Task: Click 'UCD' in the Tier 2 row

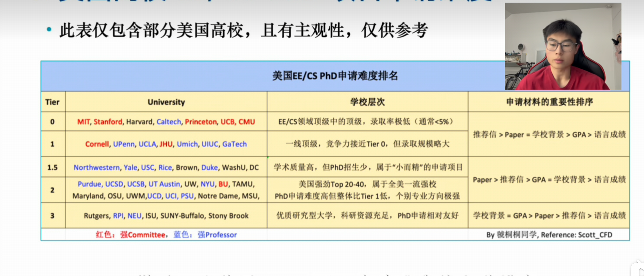Action: [x=154, y=196]
